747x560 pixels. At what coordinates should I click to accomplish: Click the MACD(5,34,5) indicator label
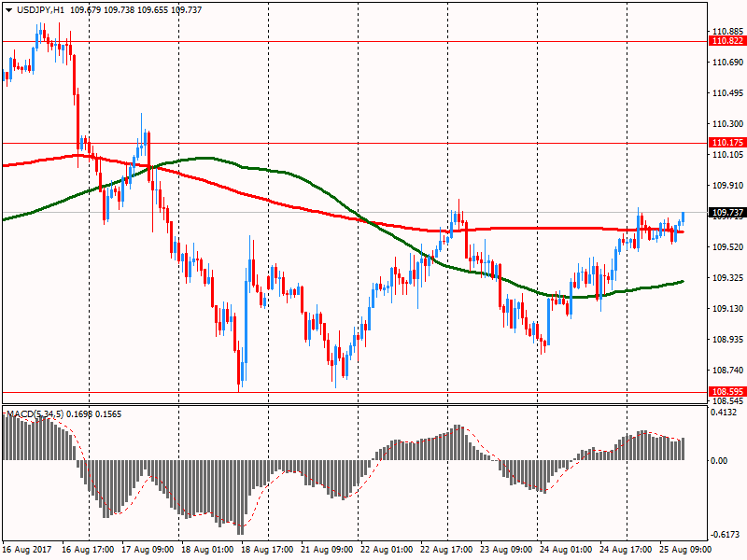pos(35,414)
